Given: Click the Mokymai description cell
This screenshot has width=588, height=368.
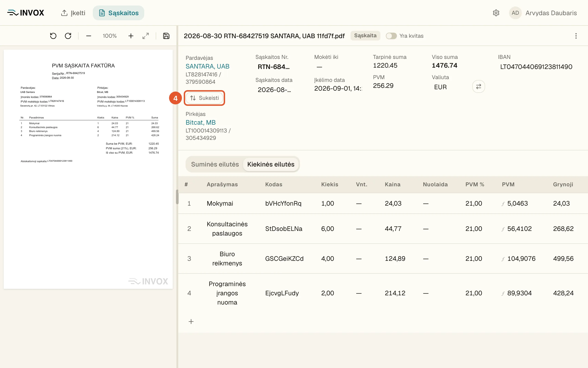Looking at the screenshot, I should tap(220, 204).
